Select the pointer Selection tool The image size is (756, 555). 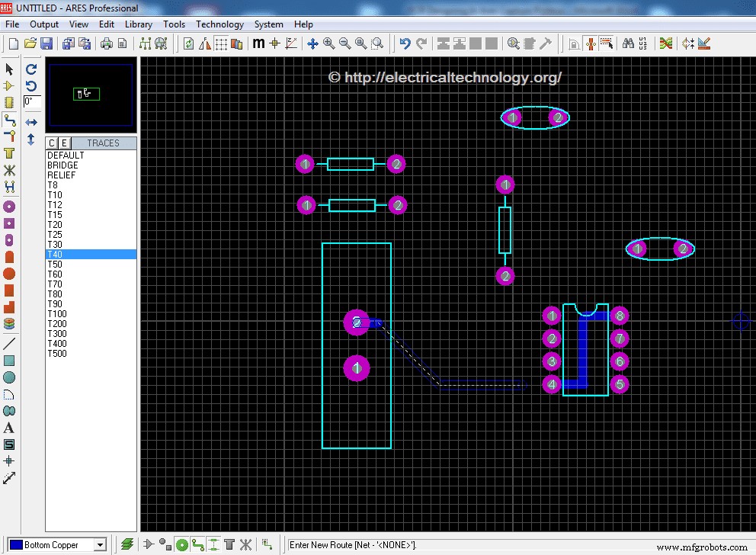coord(10,69)
